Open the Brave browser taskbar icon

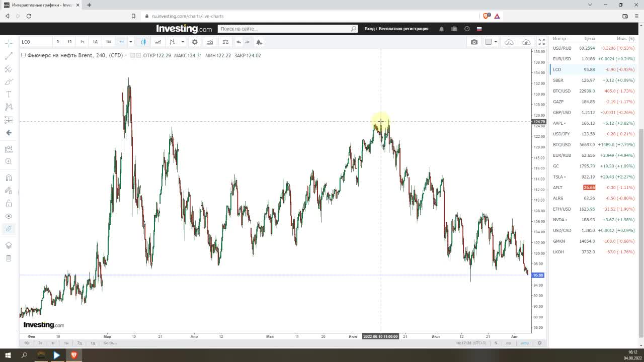tap(73, 355)
